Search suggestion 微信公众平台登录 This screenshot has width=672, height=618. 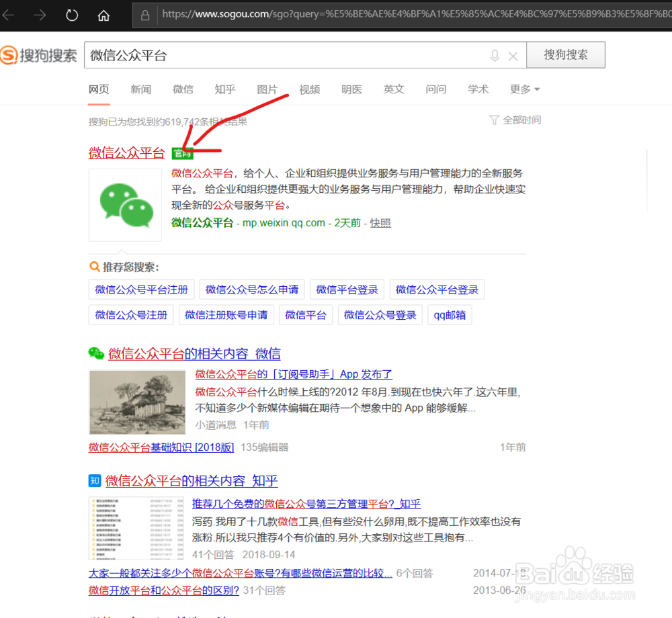click(437, 290)
